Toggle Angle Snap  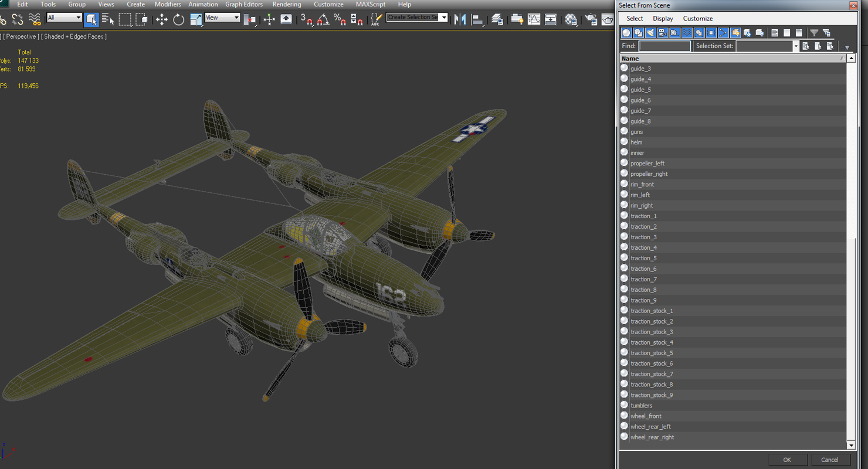(323, 19)
